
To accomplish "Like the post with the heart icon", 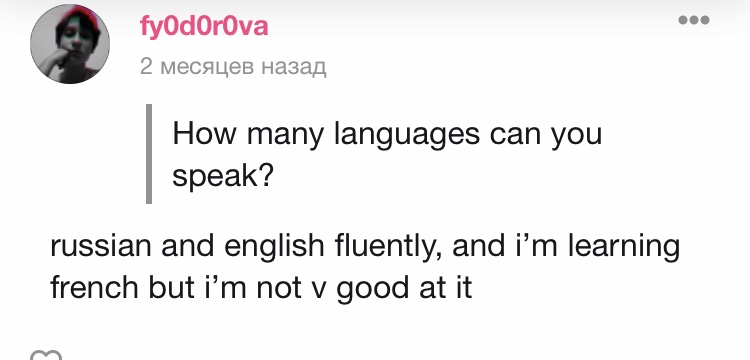I will coord(46,355).
